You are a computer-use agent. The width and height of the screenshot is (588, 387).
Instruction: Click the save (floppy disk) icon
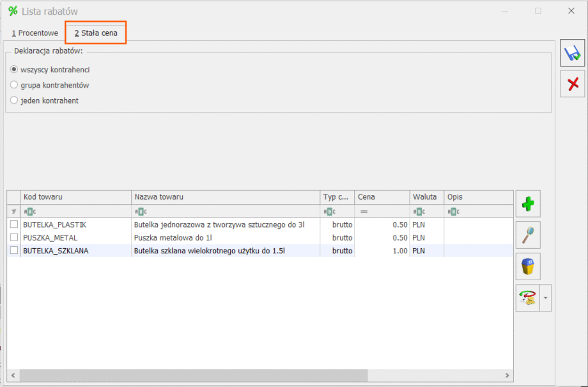573,52
